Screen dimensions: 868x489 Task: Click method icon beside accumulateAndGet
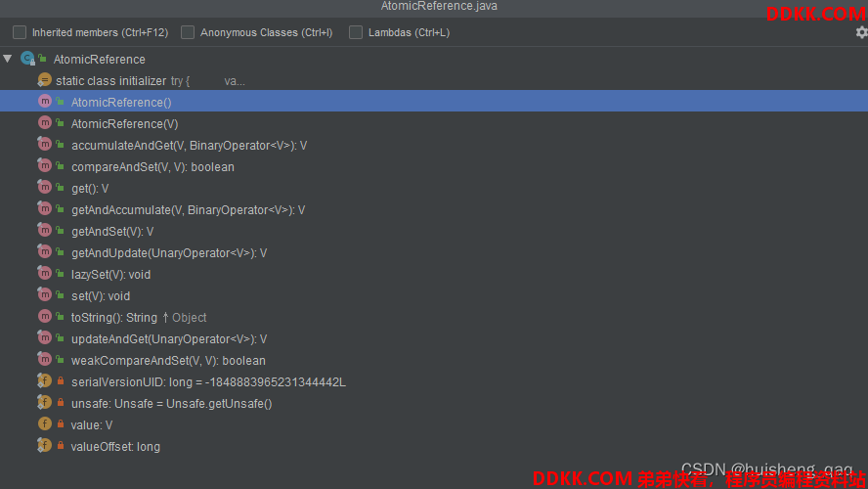[44, 145]
